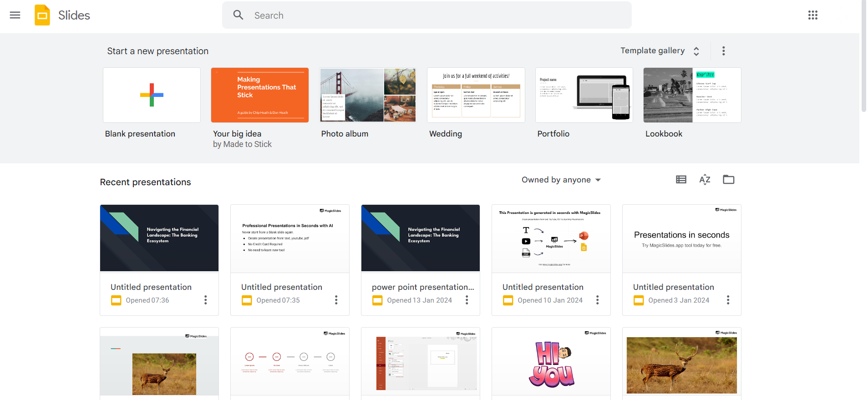
Task: Choose the Lookbook template
Action: 692,95
